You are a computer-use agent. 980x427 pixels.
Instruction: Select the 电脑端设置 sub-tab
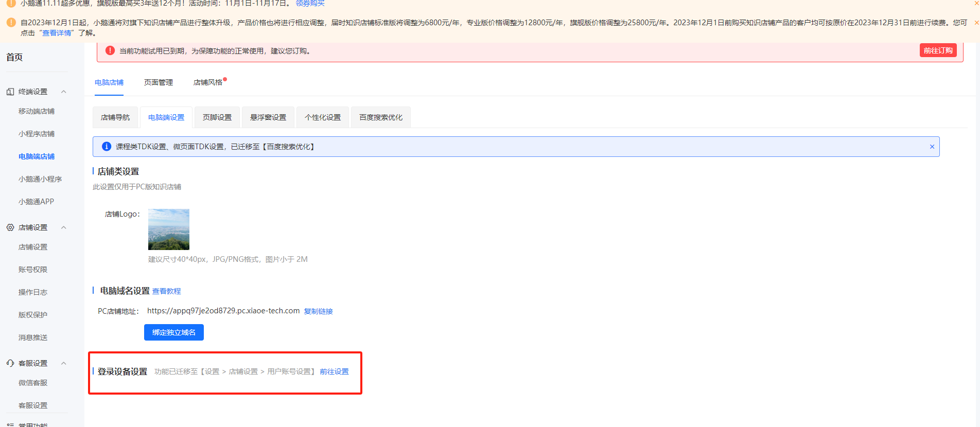click(x=166, y=117)
